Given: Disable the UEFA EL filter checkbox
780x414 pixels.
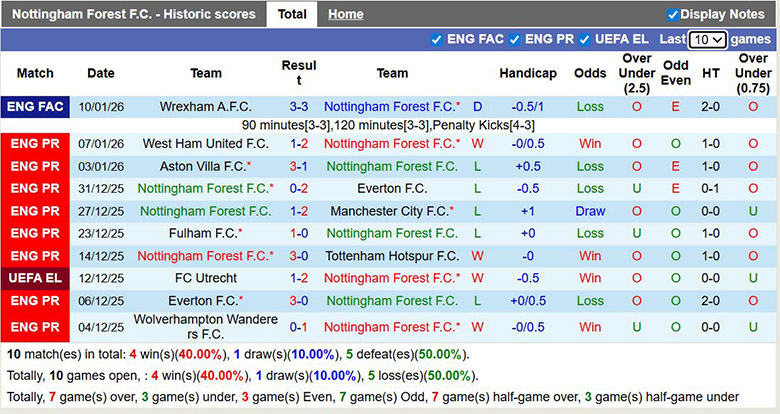Looking at the screenshot, I should pos(585,39).
